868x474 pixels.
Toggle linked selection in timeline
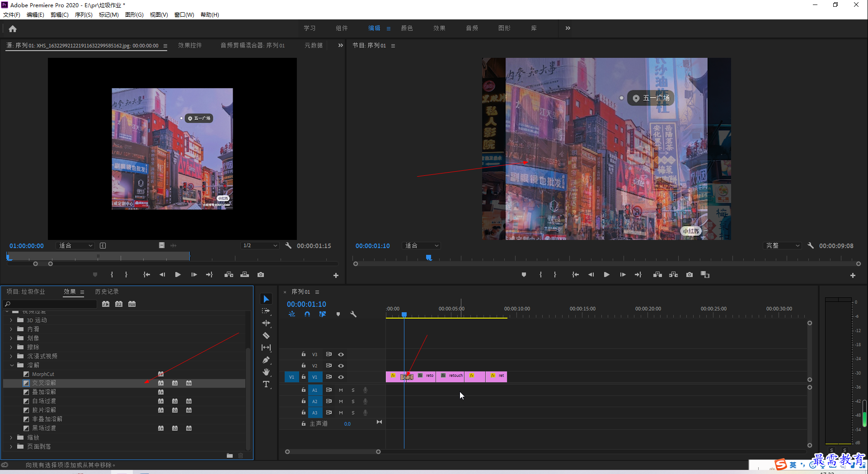pyautogui.click(x=323, y=314)
